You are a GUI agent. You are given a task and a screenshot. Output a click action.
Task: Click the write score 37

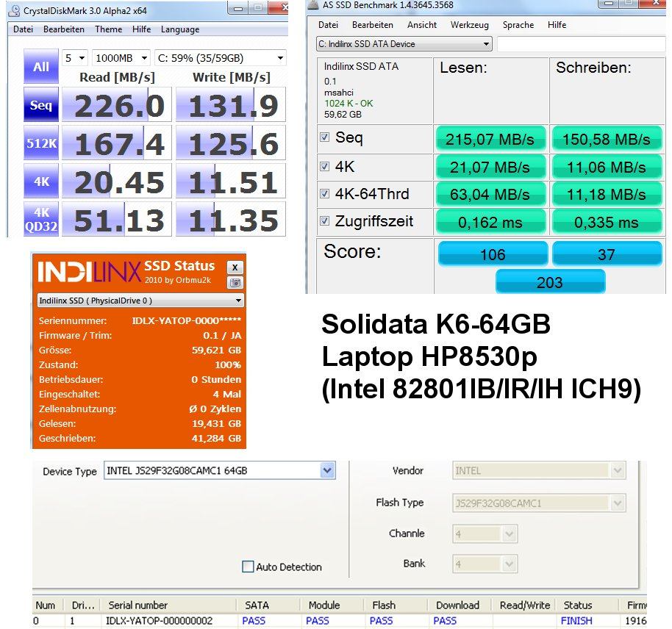pos(607,254)
